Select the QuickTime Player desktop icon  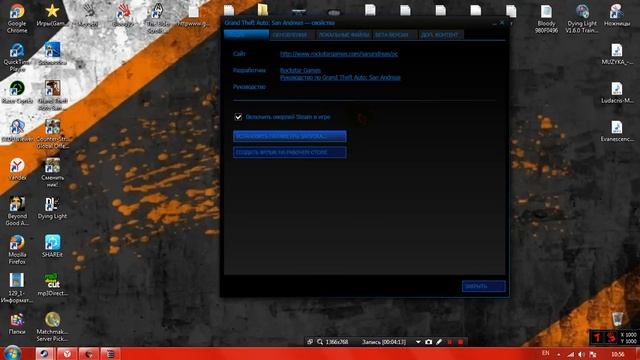tap(17, 57)
